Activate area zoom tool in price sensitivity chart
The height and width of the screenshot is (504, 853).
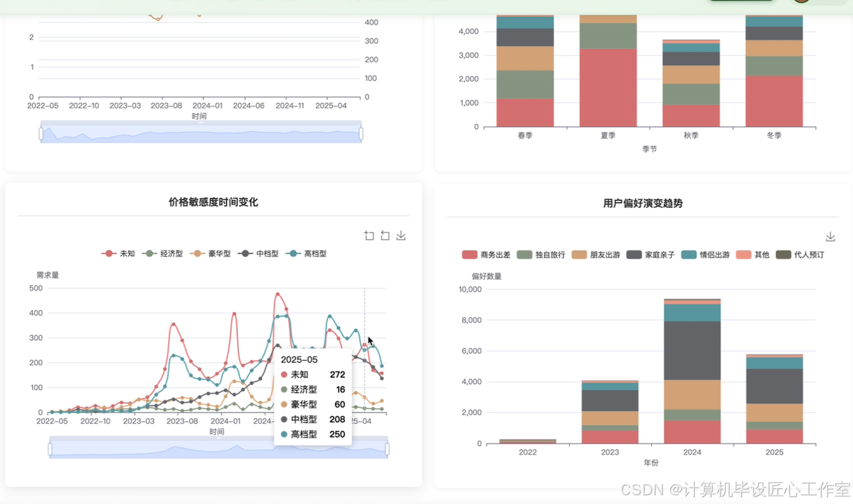(x=369, y=235)
